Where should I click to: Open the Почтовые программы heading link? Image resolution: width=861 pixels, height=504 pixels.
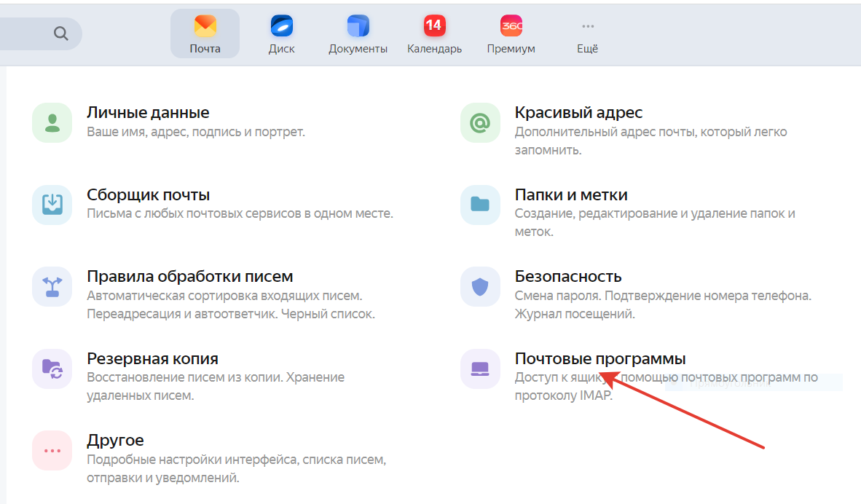[599, 359]
